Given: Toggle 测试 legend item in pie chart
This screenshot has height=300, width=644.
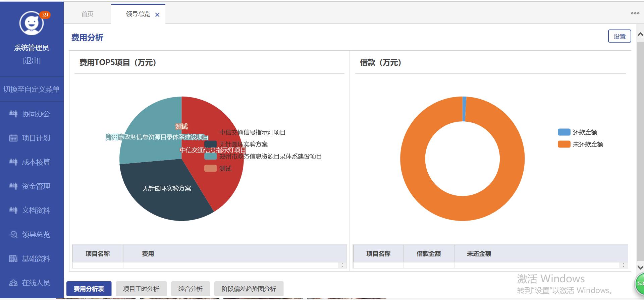Looking at the screenshot, I should (x=210, y=168).
